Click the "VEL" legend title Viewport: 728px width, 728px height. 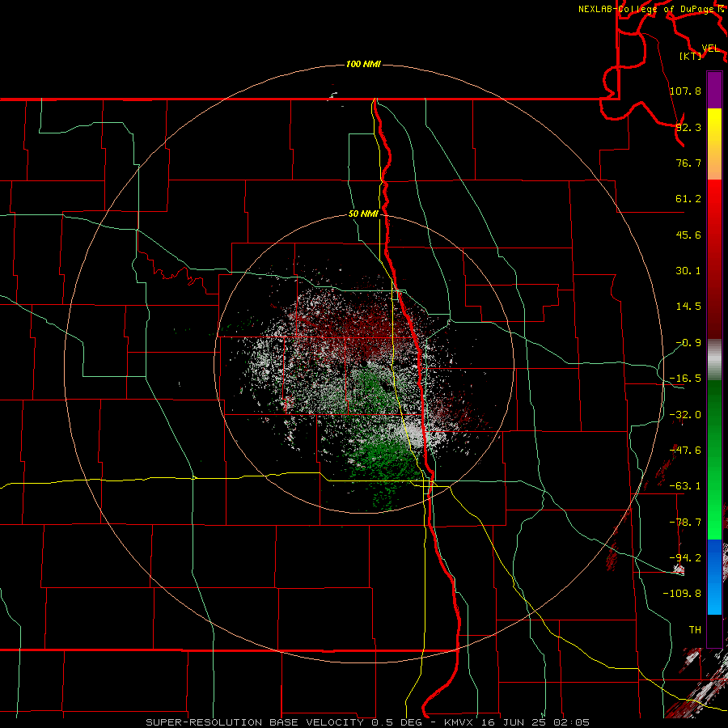pos(710,49)
